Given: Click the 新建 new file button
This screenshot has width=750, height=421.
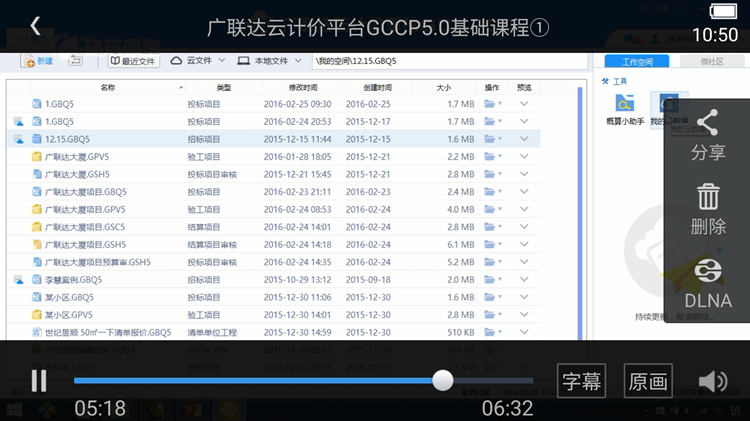Looking at the screenshot, I should point(37,61).
